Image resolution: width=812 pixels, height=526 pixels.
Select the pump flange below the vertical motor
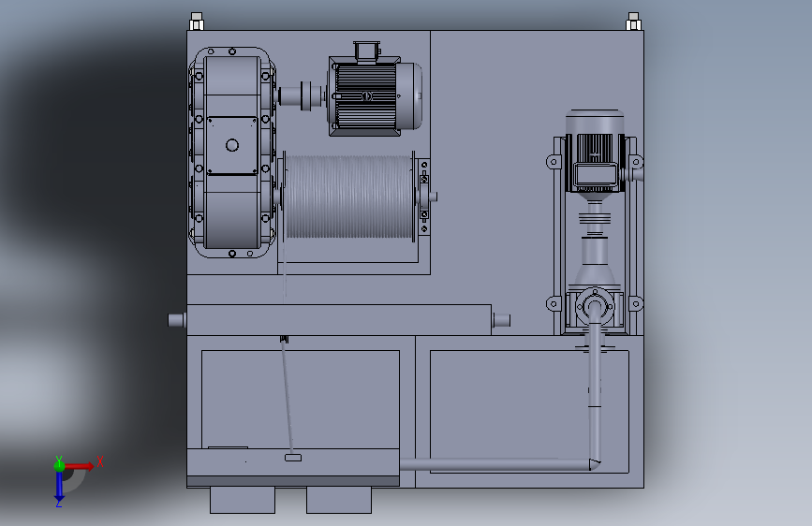point(595,308)
